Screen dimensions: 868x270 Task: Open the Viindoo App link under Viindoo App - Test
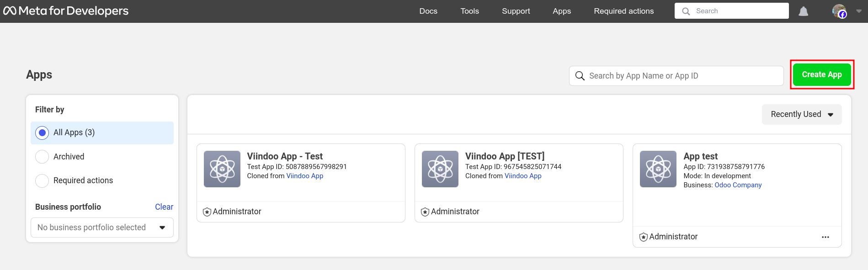coord(304,176)
